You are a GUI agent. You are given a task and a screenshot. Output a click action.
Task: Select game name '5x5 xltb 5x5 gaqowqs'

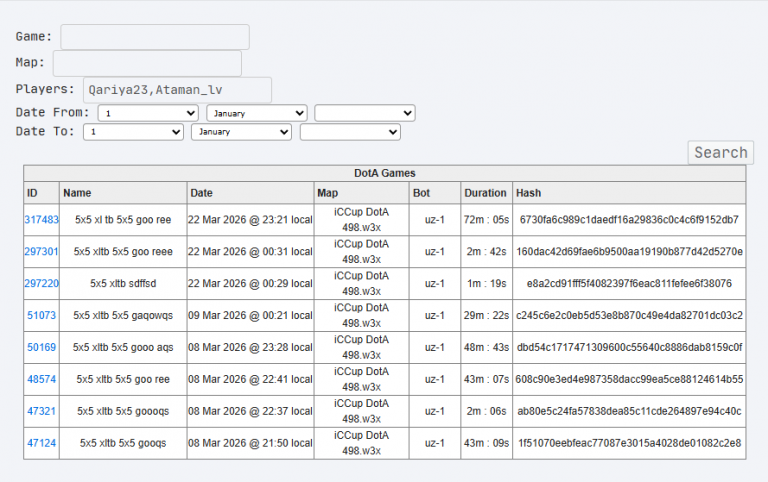pyautogui.click(x=123, y=315)
